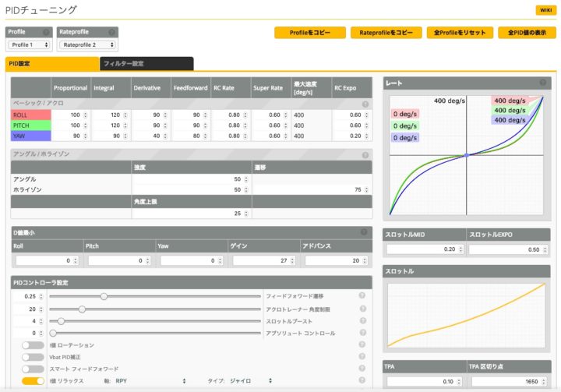Click the help icon beside Rateprofile label
The width and height of the screenshot is (561, 392).
click(x=112, y=32)
